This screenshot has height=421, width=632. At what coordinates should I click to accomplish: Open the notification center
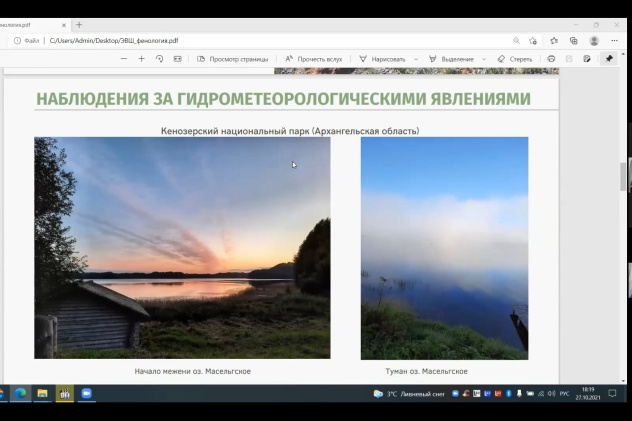point(612,394)
